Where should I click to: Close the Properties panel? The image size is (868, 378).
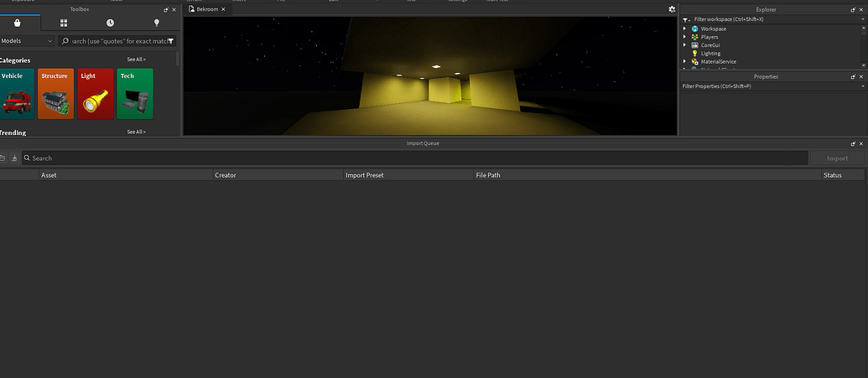tap(860, 77)
